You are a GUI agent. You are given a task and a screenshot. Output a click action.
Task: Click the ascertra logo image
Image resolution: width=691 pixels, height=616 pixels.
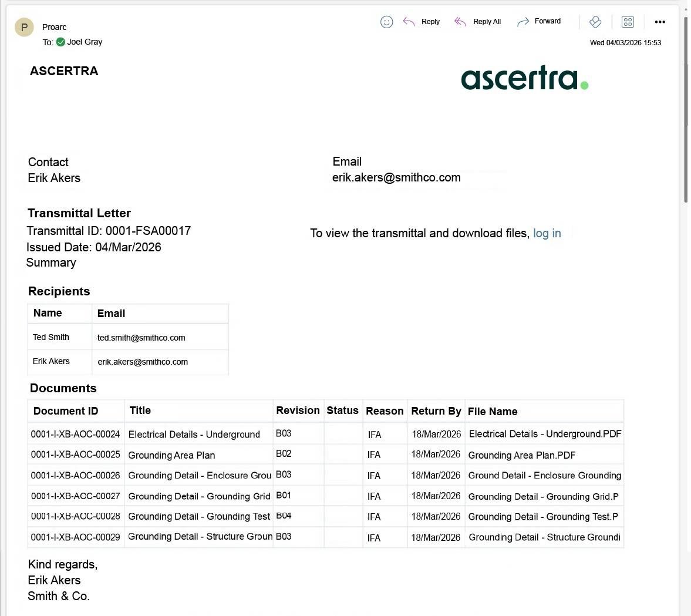tap(524, 78)
